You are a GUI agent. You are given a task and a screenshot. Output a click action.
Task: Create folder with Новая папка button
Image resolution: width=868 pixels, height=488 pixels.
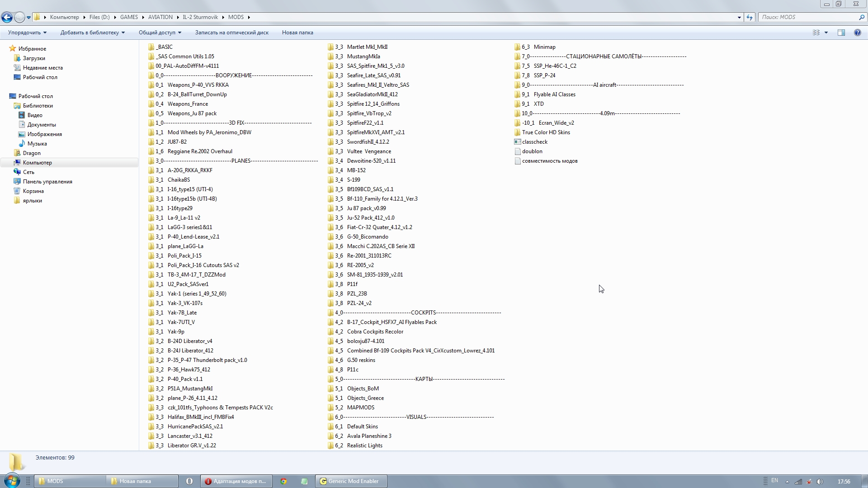(297, 33)
